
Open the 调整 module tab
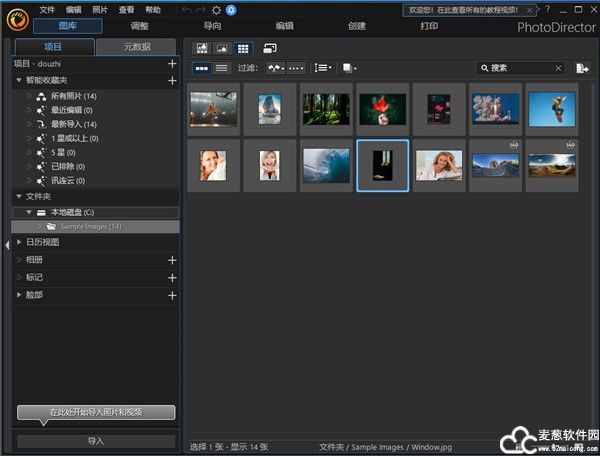point(139,26)
